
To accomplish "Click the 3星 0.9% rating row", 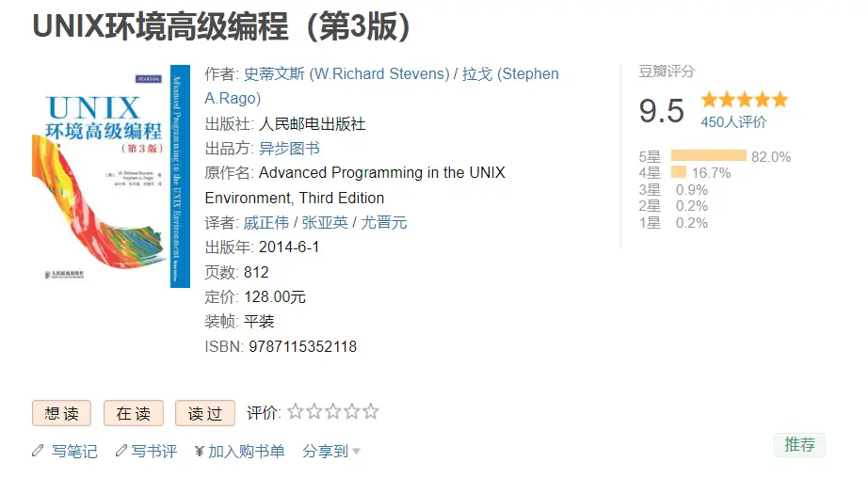I will click(x=673, y=190).
